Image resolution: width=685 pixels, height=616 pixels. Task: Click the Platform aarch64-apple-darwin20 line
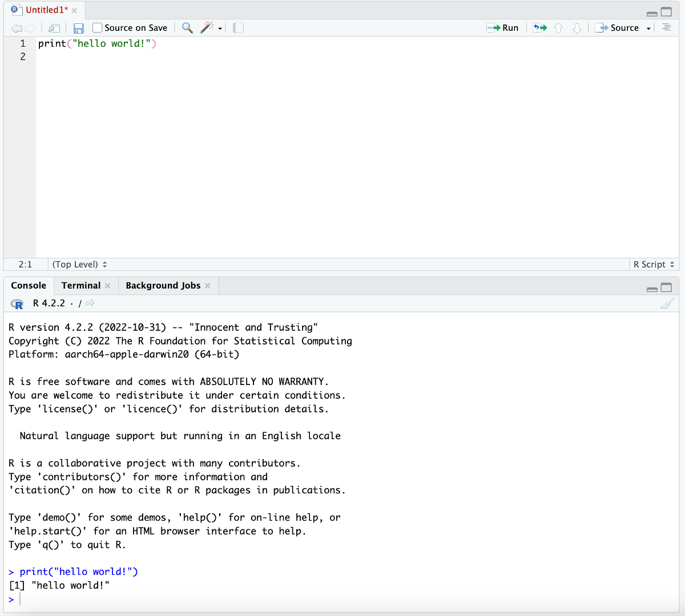(124, 354)
